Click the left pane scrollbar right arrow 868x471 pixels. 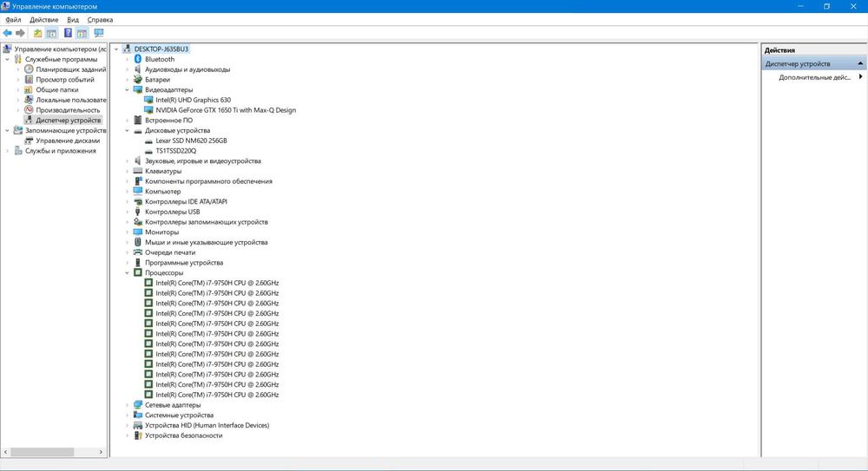coord(101,452)
